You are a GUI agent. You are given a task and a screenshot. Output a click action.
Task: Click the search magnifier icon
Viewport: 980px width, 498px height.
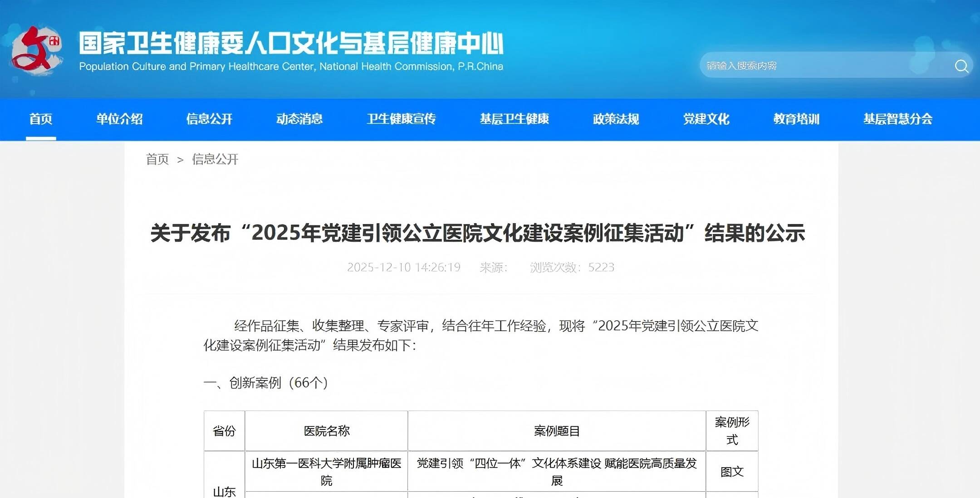click(961, 66)
